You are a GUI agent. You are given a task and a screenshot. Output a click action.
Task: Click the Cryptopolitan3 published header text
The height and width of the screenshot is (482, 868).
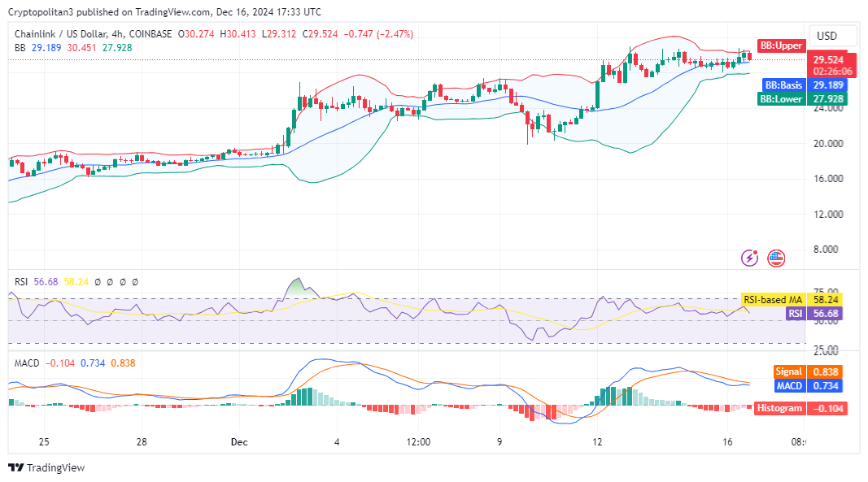click(x=164, y=11)
